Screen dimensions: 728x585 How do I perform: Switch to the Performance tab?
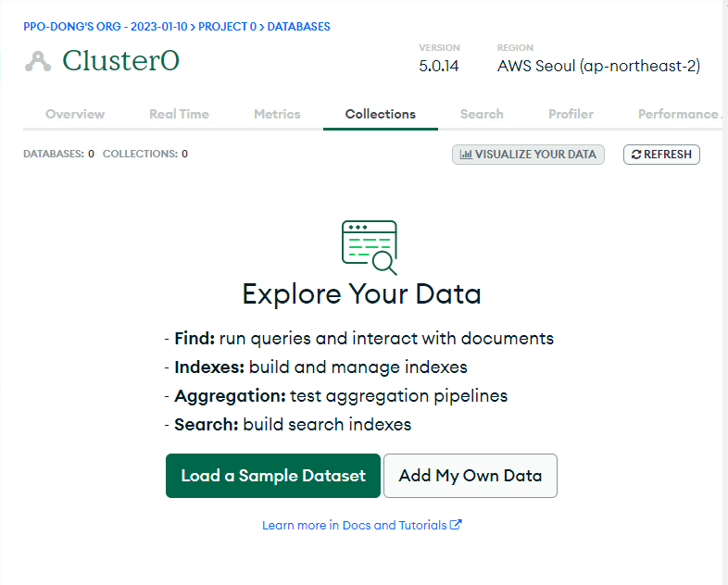[679, 114]
